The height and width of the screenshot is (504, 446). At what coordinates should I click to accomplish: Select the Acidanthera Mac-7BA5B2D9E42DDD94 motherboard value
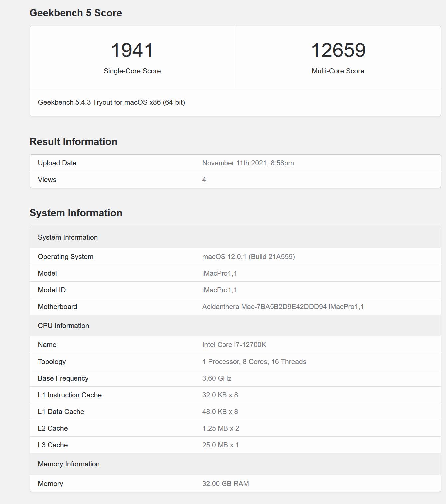tap(283, 307)
